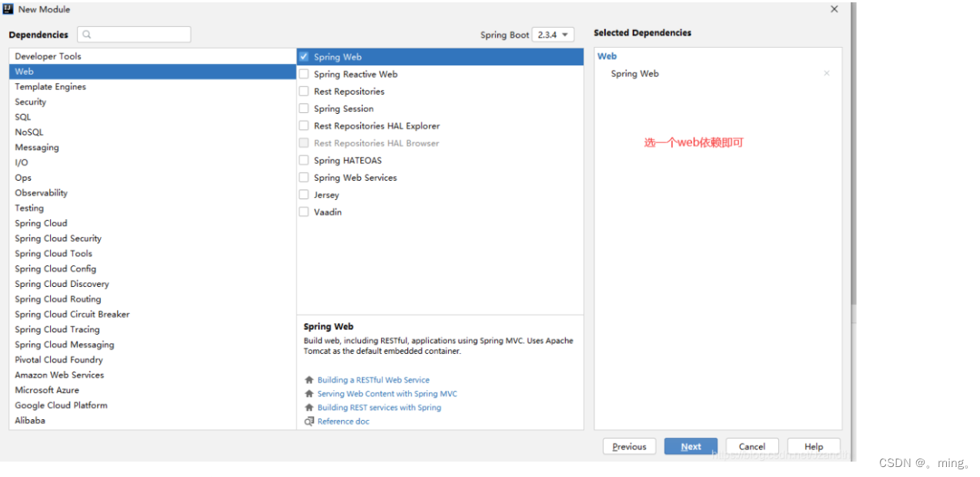This screenshot has height=477, width=980.
Task: Open the Spring Boot version dropdown
Action: click(x=554, y=35)
